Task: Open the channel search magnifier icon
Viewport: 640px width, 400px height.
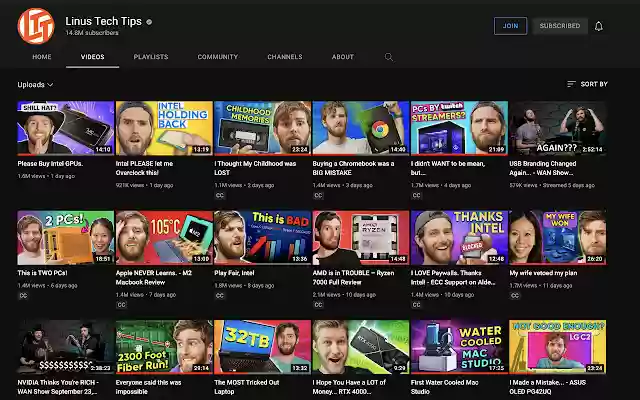Action: pyautogui.click(x=389, y=57)
